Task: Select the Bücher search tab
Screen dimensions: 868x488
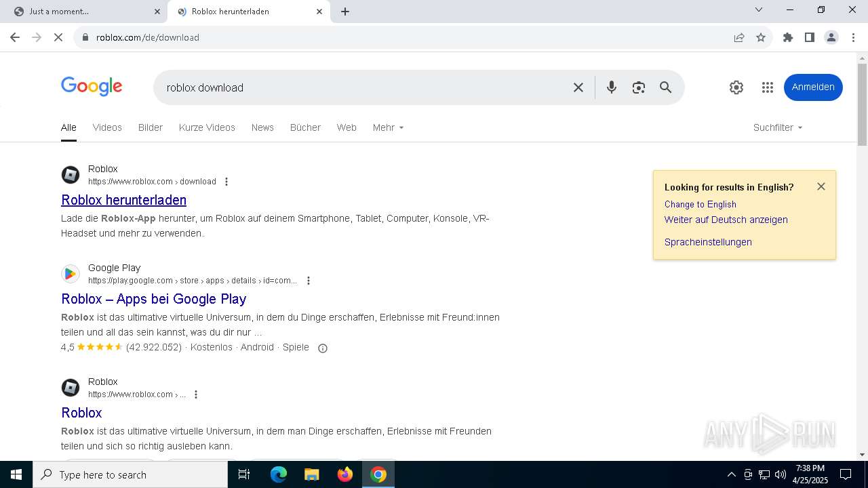Action: pyautogui.click(x=305, y=127)
